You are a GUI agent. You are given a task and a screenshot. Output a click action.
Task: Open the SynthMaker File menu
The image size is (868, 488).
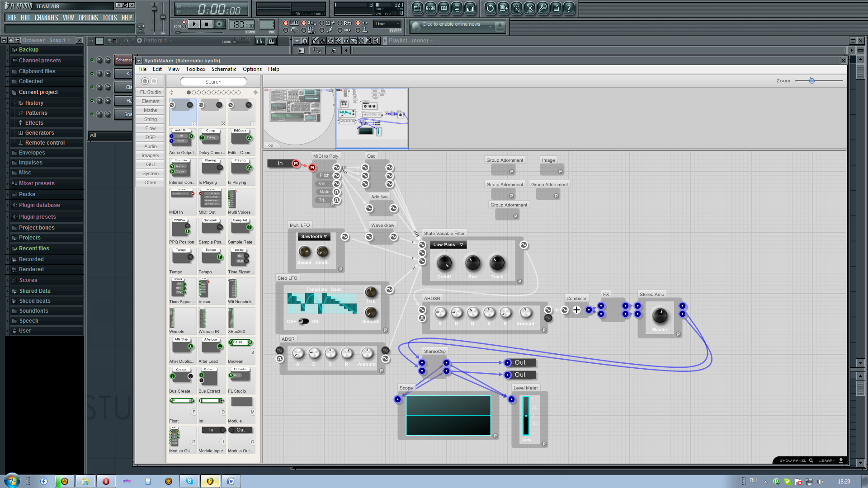142,69
